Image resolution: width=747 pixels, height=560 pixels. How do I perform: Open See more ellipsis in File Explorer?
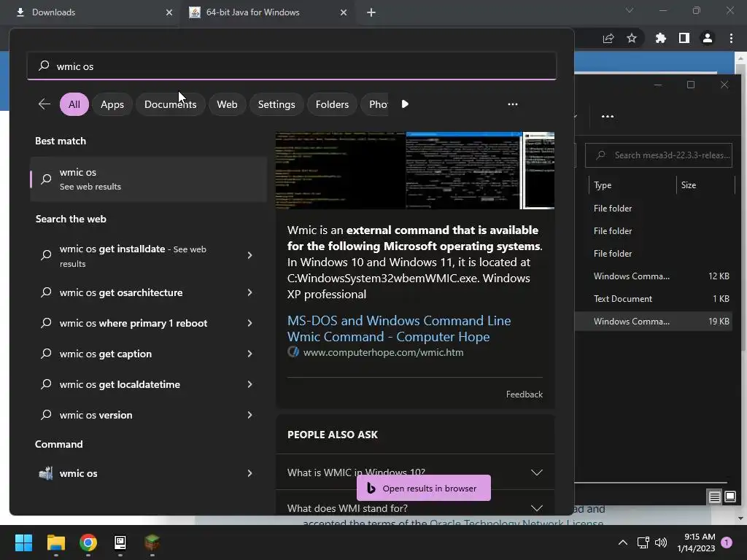[608, 116]
